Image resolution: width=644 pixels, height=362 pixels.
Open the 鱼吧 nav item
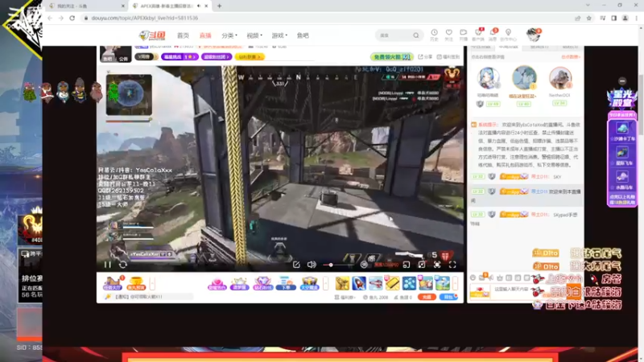click(303, 35)
